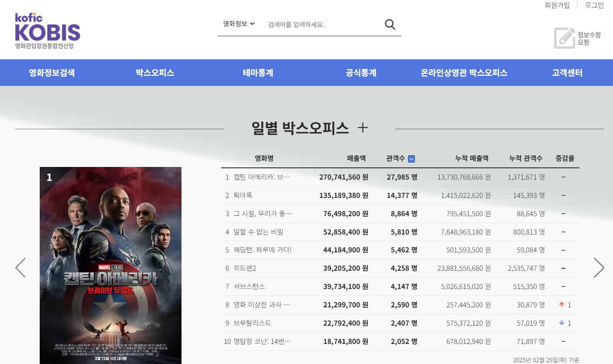Open the 온라인상영관 박스오피스 menu
The image size is (613, 364).
coord(464,73)
